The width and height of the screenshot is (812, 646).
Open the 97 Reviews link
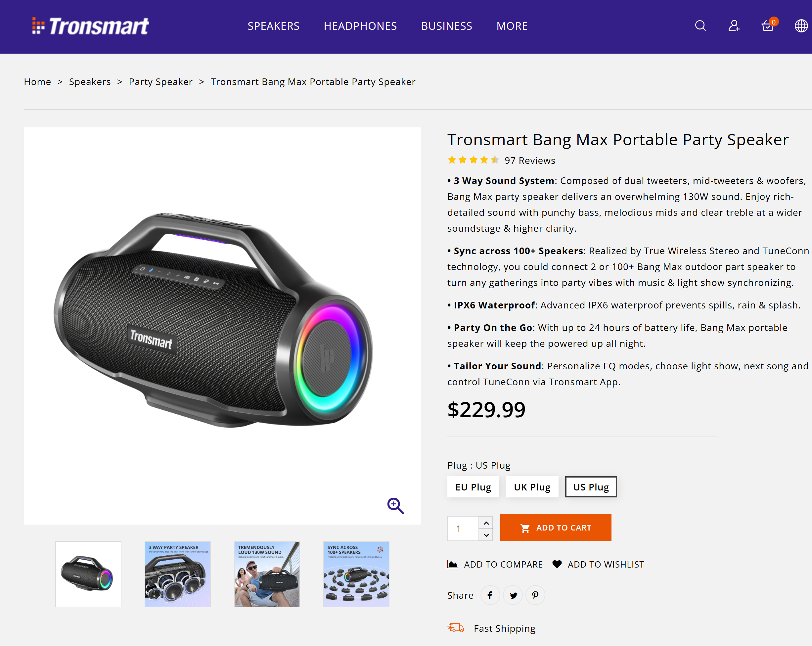(x=529, y=160)
